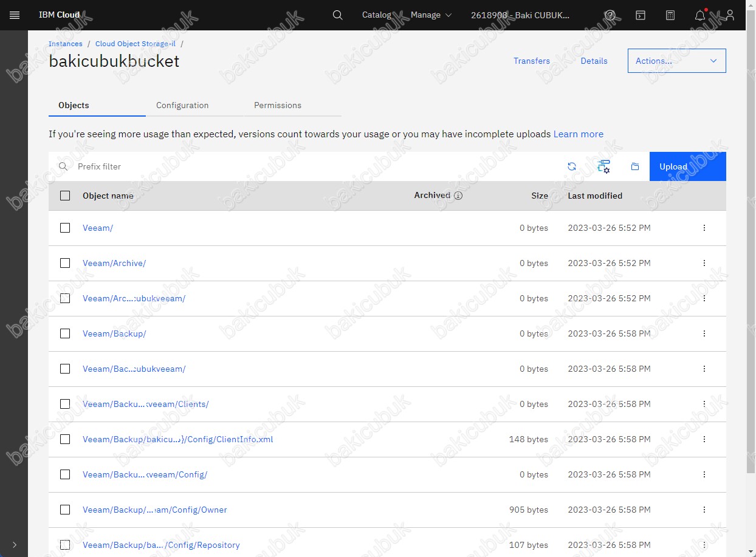Expand the left sidebar chevron
The height and width of the screenshot is (557, 756).
(x=15, y=545)
